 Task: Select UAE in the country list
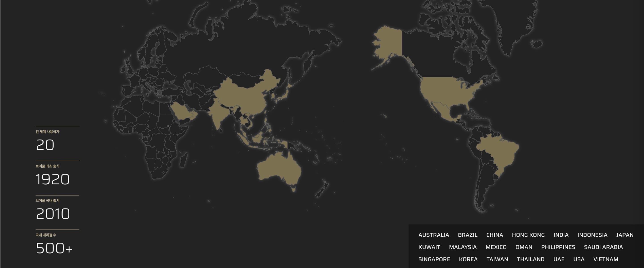tap(559, 259)
